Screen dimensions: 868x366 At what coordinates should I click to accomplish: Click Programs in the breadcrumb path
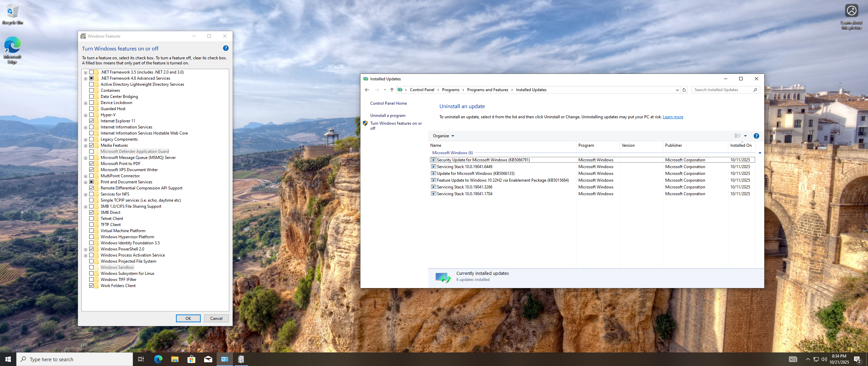(451, 90)
